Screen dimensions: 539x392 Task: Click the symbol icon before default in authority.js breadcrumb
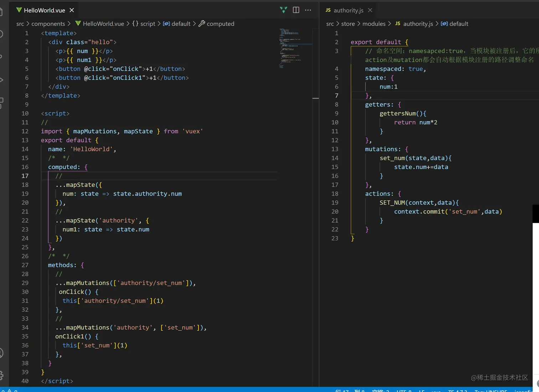click(x=444, y=24)
